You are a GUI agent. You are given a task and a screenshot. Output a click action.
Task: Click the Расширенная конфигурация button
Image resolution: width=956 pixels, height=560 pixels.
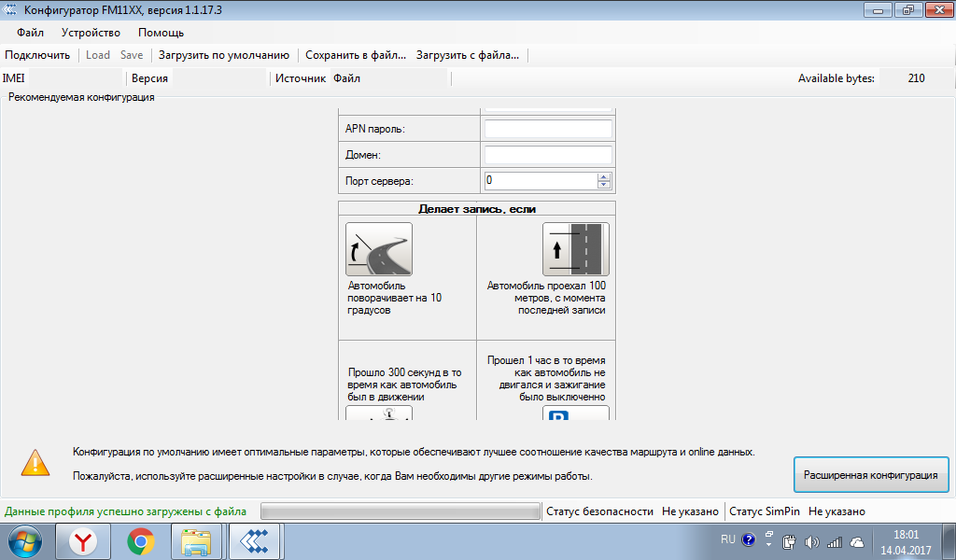click(x=870, y=475)
